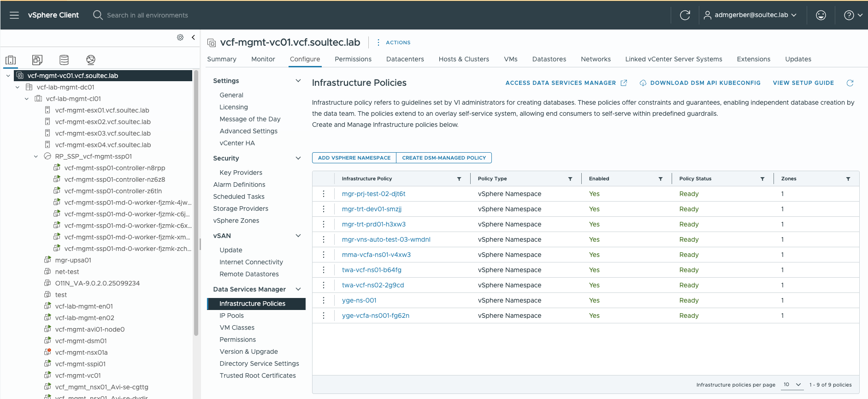Open the Updates tab
The height and width of the screenshot is (399, 868).
[x=798, y=59]
